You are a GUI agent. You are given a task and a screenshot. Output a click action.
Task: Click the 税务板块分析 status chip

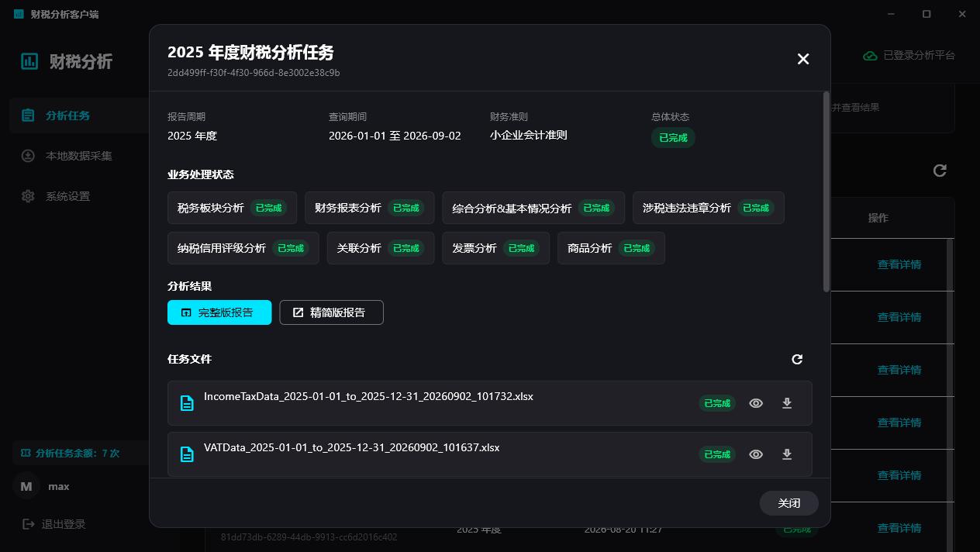(232, 208)
